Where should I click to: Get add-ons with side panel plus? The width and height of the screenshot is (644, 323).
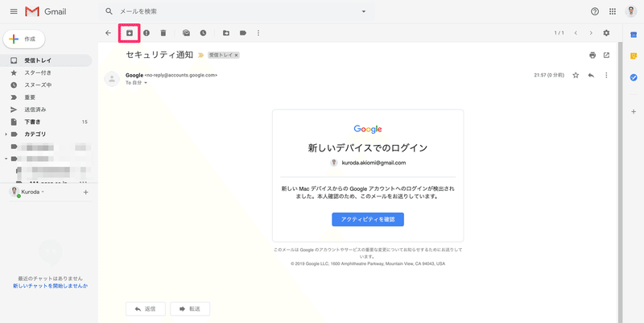[634, 112]
